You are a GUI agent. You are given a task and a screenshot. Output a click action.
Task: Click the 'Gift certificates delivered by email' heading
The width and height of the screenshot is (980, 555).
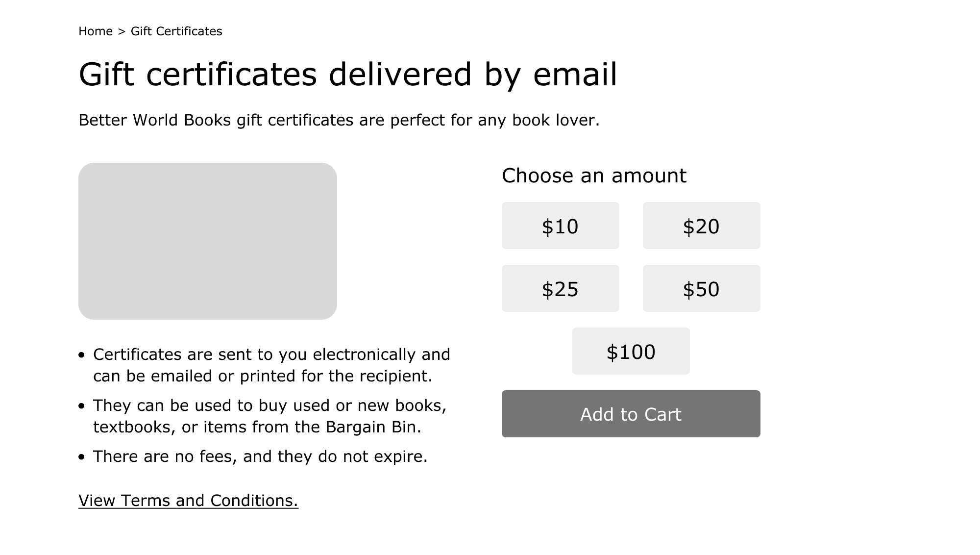tap(348, 75)
